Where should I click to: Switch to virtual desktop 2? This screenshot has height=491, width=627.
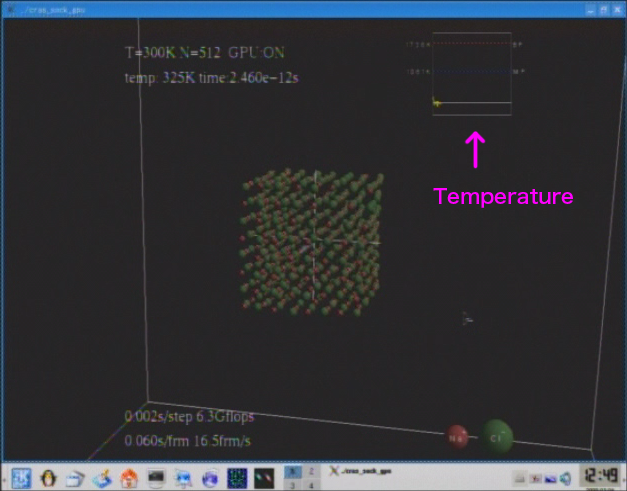tap(311, 470)
